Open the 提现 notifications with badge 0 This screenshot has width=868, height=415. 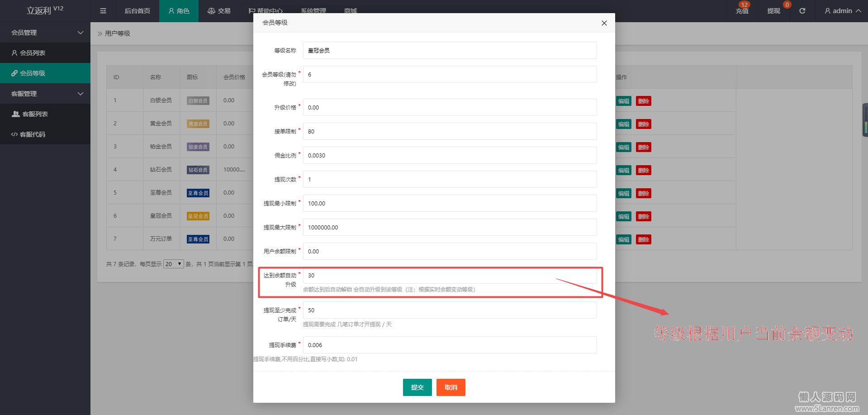tap(774, 11)
